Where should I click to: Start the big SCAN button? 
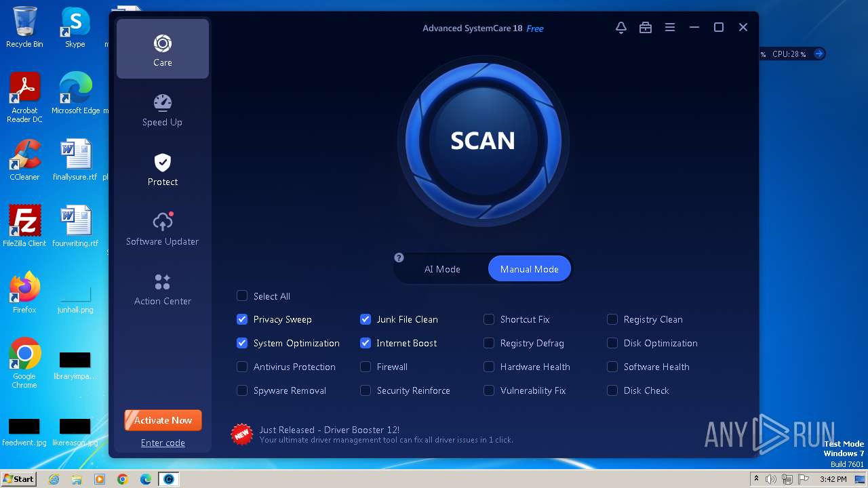tap(483, 141)
